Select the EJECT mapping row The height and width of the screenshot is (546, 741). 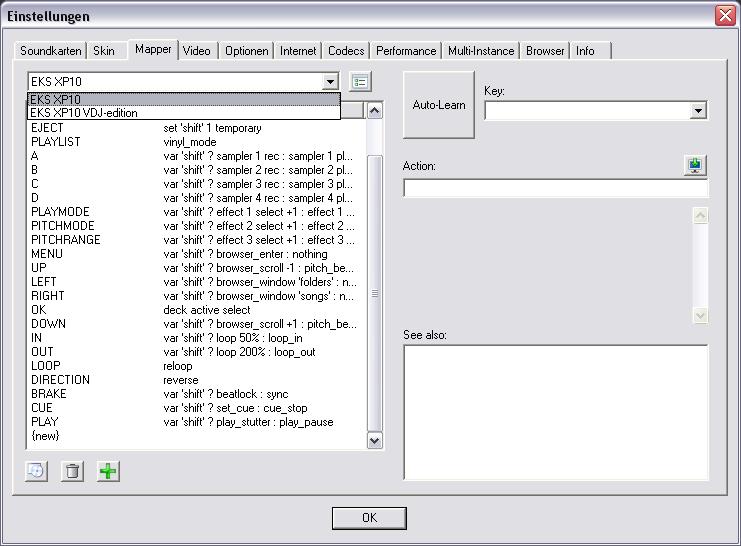pyautogui.click(x=197, y=128)
